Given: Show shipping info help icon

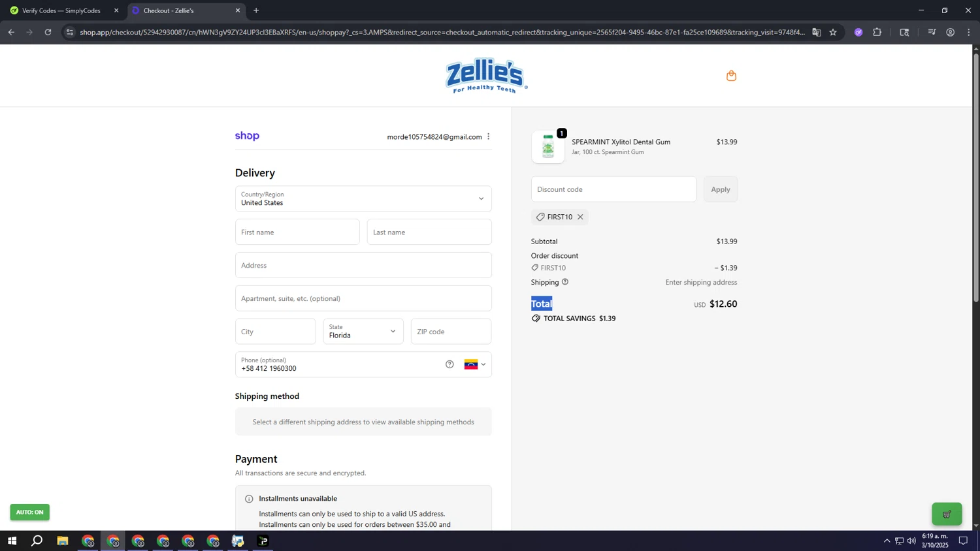Looking at the screenshot, I should [565, 282].
